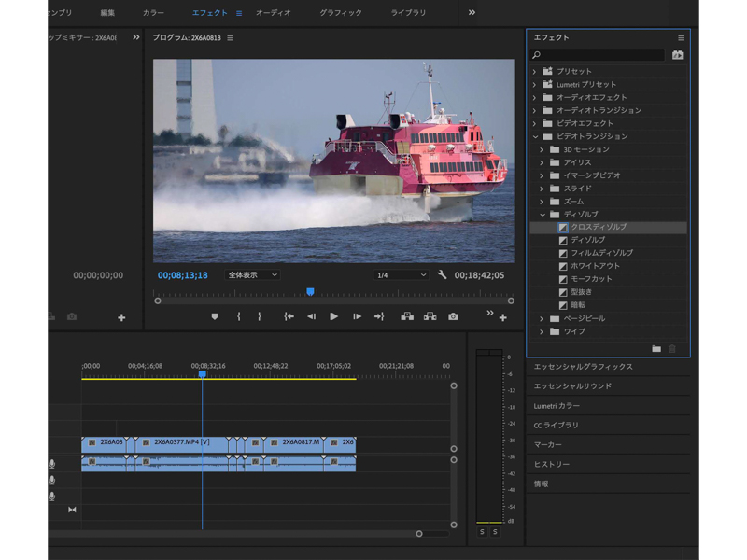
Task: Open the 全体表示 zoom level dropdown
Action: click(252, 275)
